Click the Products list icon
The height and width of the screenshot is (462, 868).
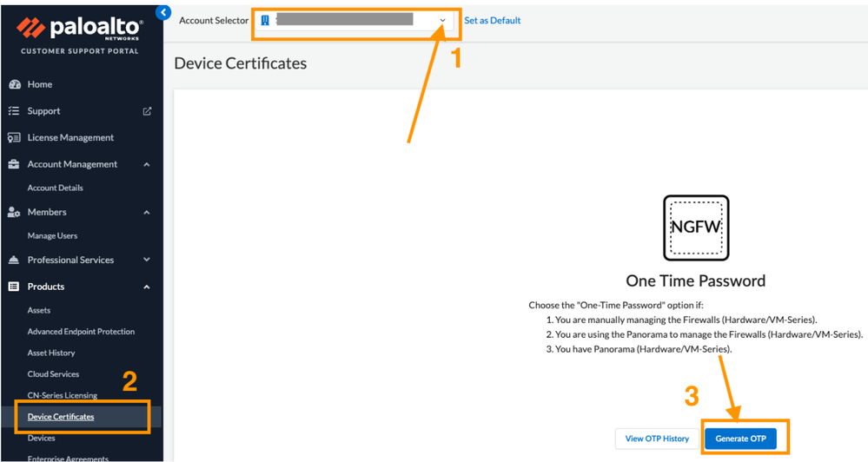tap(14, 287)
